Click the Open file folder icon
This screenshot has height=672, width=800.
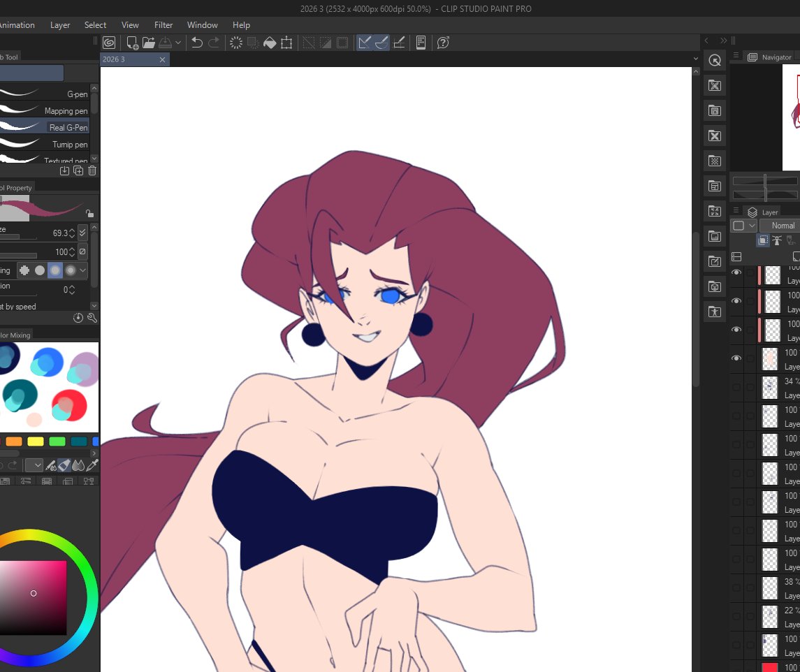pos(148,43)
